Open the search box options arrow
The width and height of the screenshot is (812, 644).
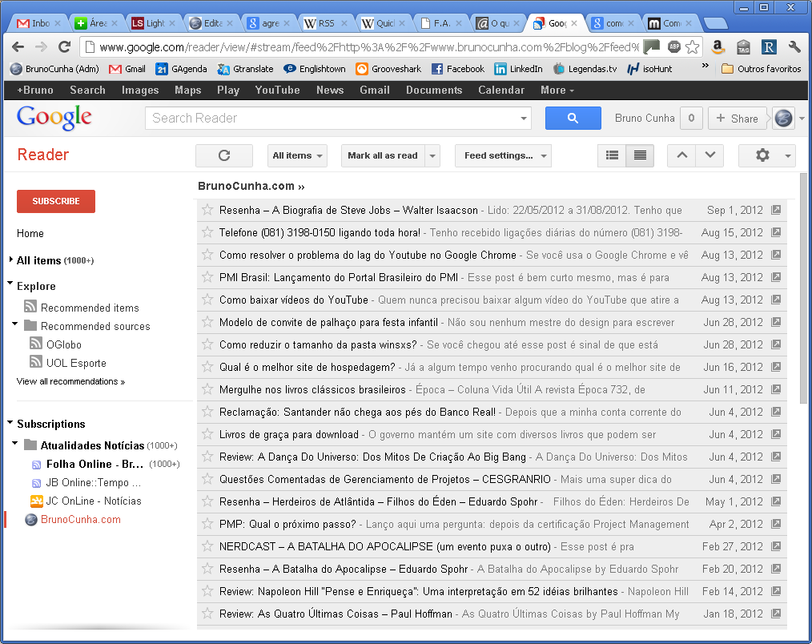point(524,118)
